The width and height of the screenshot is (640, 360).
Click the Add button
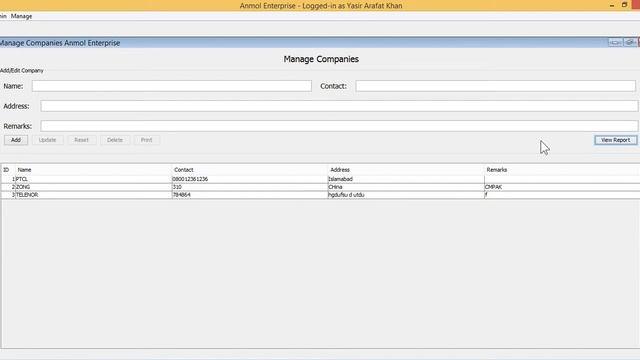[16, 140]
